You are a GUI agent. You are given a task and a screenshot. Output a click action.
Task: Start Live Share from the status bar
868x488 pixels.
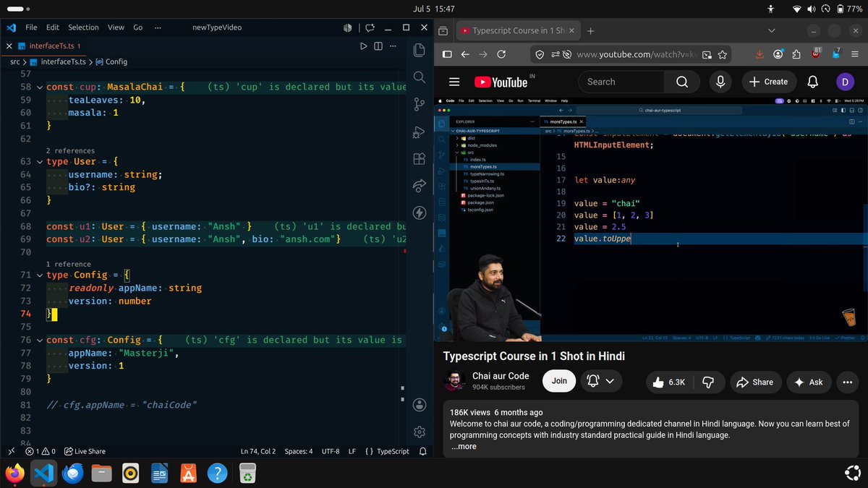84,451
